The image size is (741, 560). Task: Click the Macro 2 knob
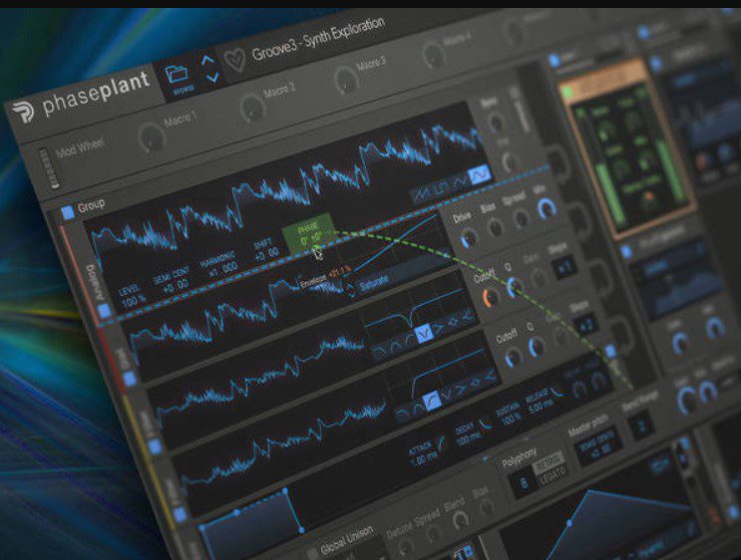(252, 108)
